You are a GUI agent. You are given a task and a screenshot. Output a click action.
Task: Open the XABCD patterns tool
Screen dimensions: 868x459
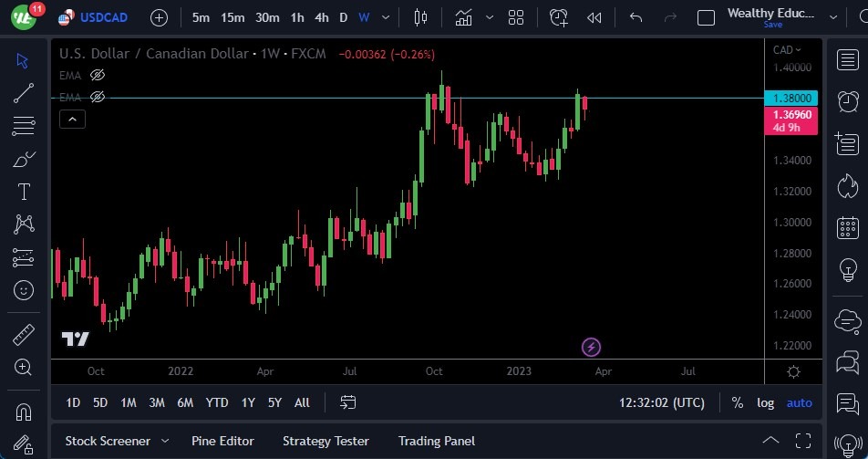point(24,224)
